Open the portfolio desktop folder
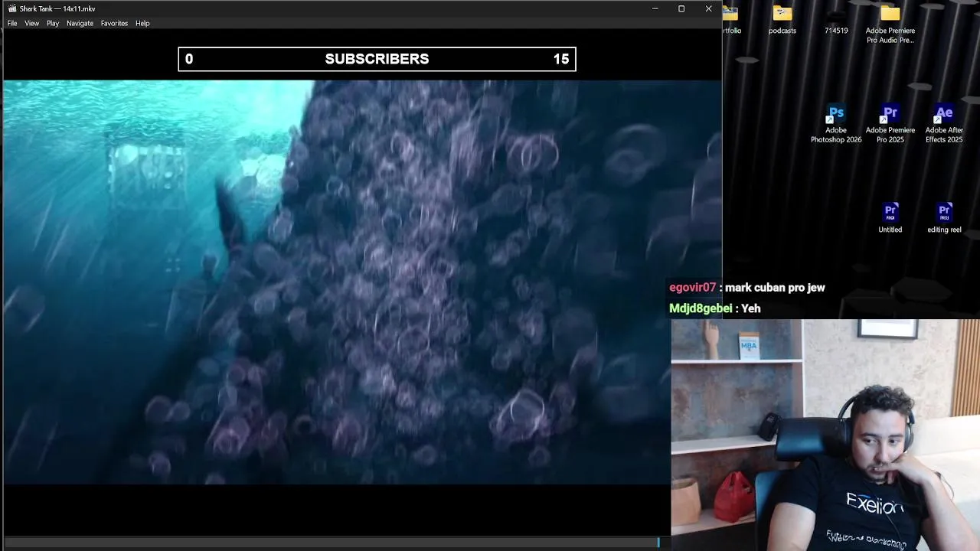The image size is (980, 551). pos(730,21)
